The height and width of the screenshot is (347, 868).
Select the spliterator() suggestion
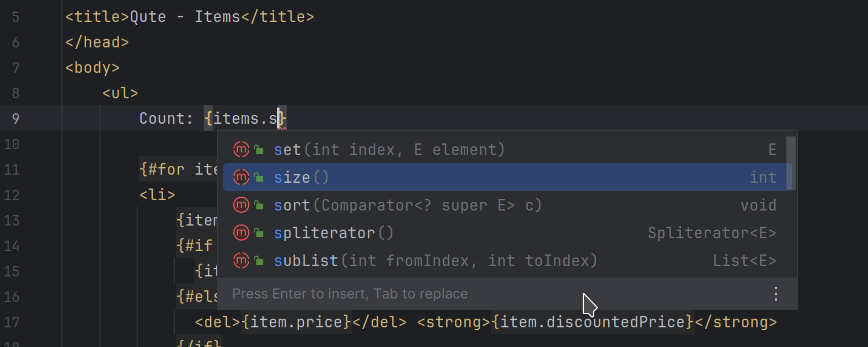(x=333, y=233)
